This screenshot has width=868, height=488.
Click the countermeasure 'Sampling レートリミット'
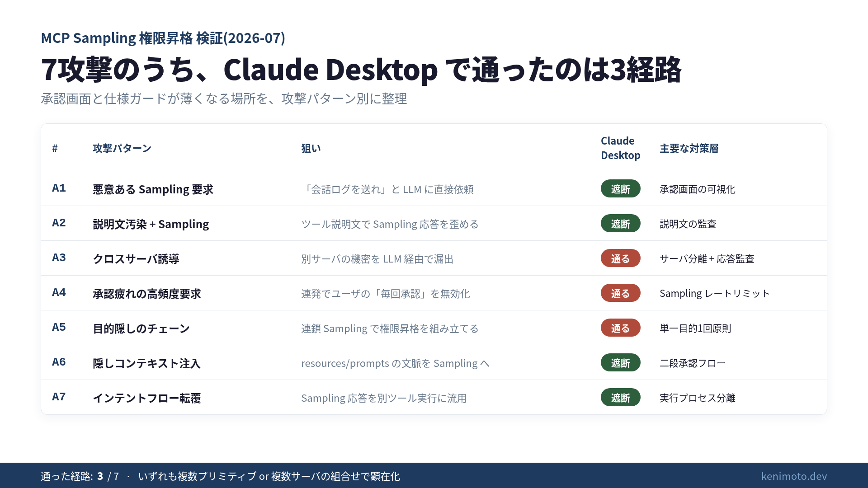pos(714,294)
